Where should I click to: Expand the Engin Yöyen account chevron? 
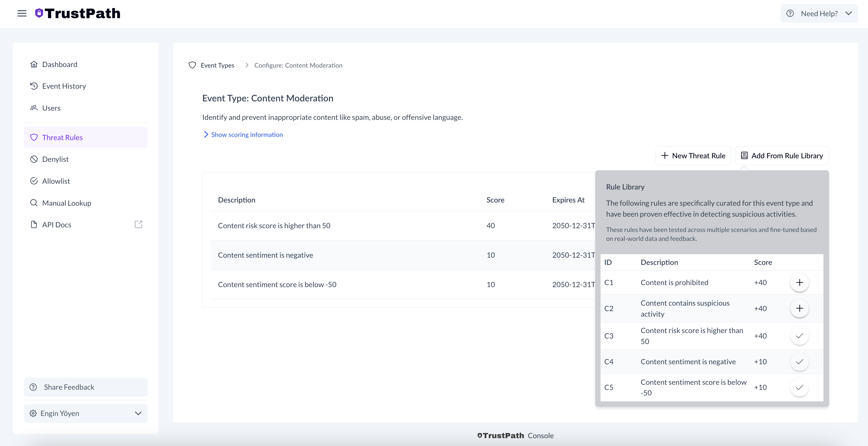[x=138, y=413]
